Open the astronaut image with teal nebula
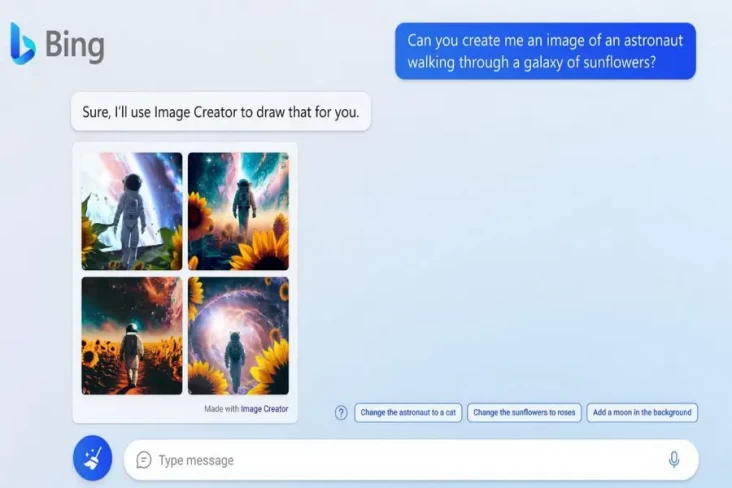This screenshot has height=488, width=732. [239, 211]
